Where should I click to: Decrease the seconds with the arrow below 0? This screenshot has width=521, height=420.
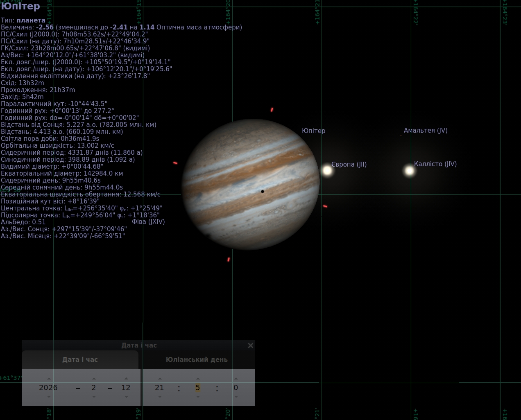pyautogui.click(x=236, y=397)
